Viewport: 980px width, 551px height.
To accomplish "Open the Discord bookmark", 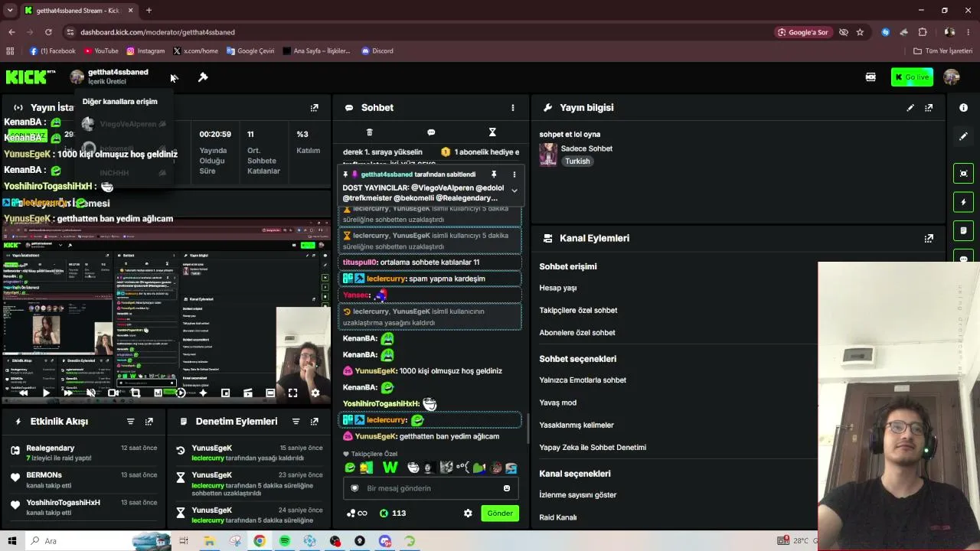I will 376,51.
